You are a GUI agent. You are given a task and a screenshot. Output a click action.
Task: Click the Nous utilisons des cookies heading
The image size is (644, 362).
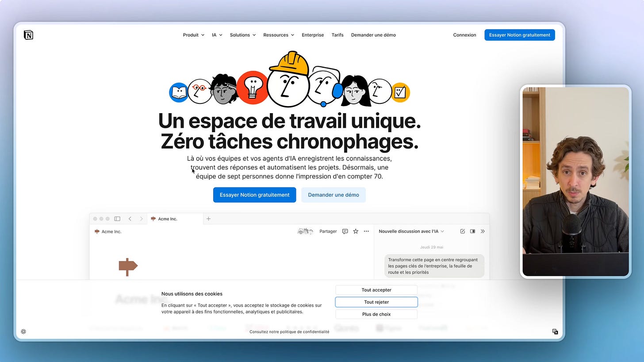[192, 294]
